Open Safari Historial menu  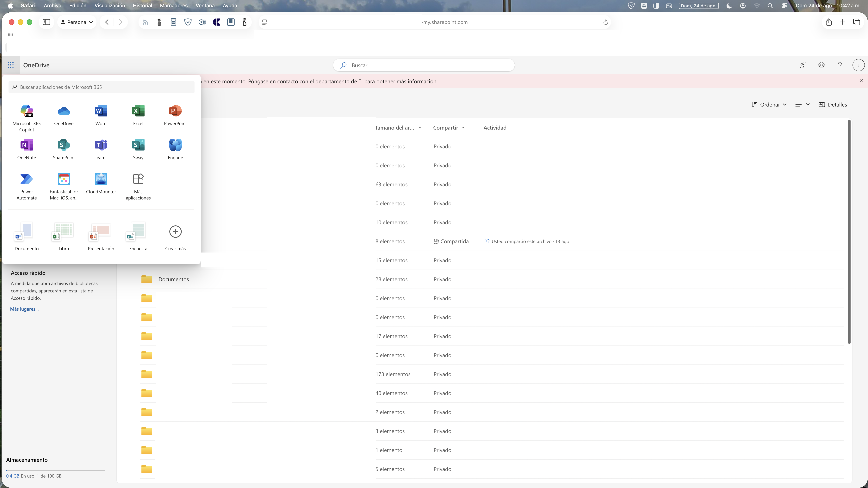[x=142, y=5]
